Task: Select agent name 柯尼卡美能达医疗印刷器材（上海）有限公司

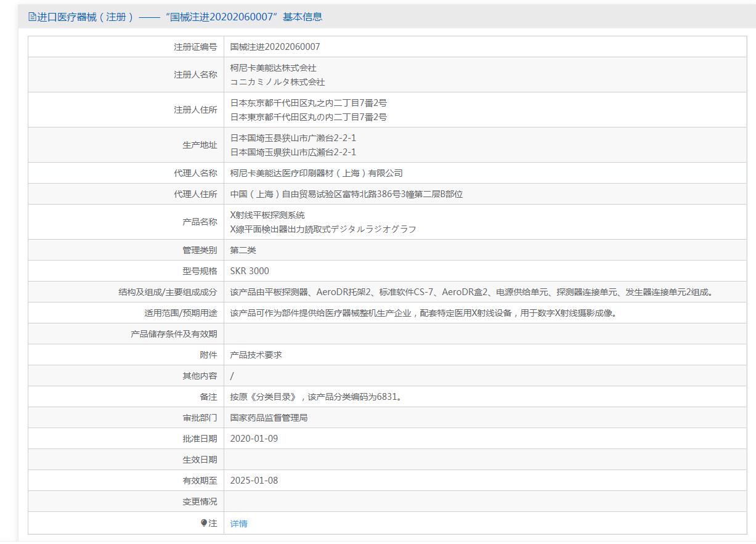Action: click(x=317, y=173)
